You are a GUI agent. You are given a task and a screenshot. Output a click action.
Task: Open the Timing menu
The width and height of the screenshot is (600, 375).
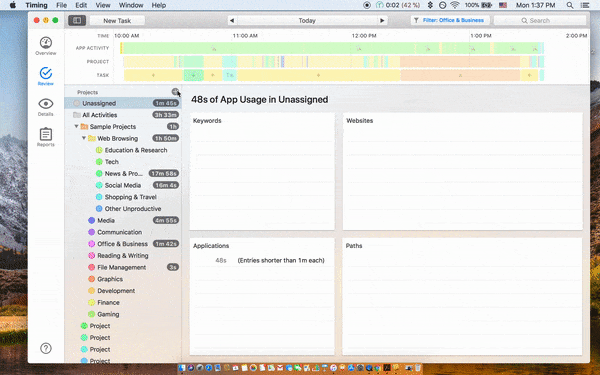(x=36, y=5)
